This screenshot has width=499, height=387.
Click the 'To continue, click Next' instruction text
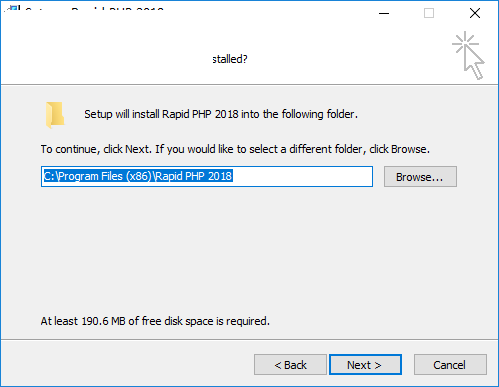[235, 149]
